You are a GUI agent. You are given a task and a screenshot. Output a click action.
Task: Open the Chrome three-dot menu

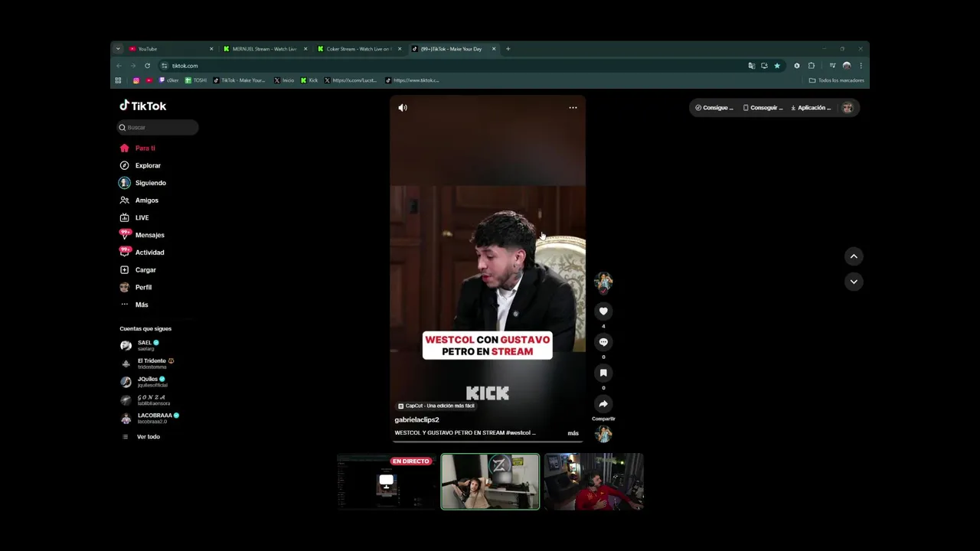coord(861,66)
